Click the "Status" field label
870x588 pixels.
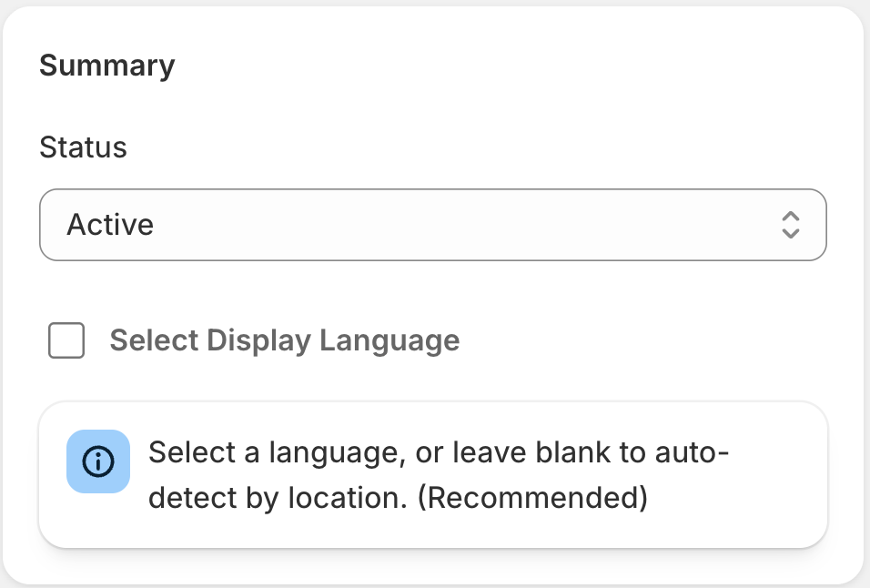click(x=83, y=147)
